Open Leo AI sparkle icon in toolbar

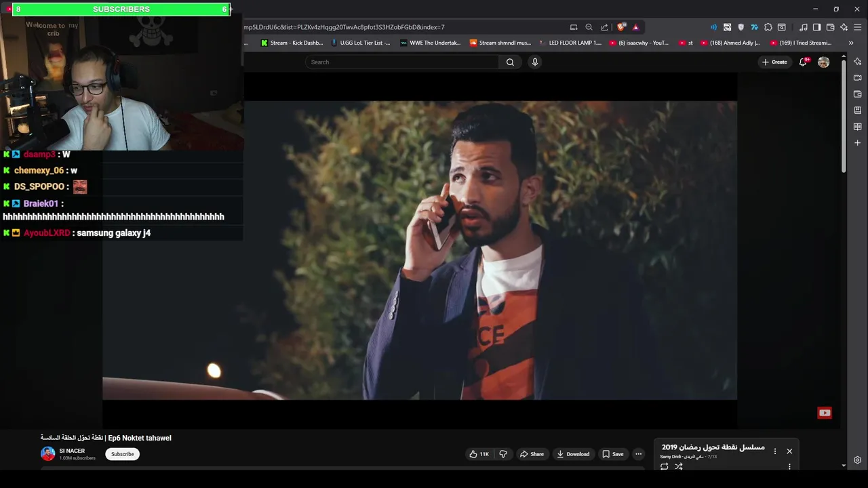pos(844,27)
